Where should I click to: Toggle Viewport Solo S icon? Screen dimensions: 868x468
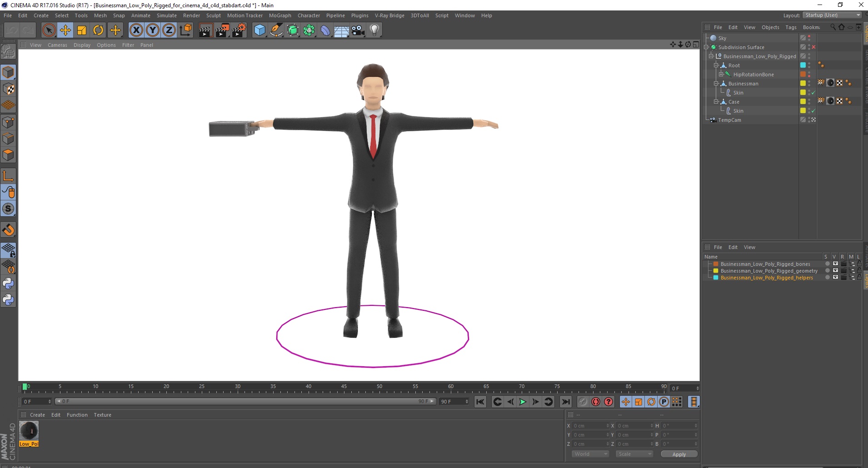pos(8,209)
